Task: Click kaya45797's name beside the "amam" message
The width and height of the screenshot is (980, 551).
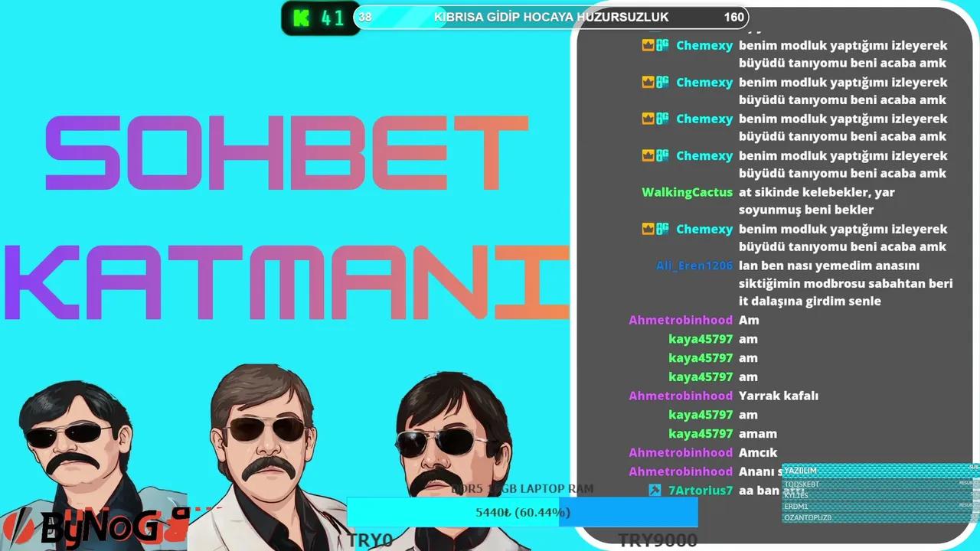Action: (x=701, y=433)
